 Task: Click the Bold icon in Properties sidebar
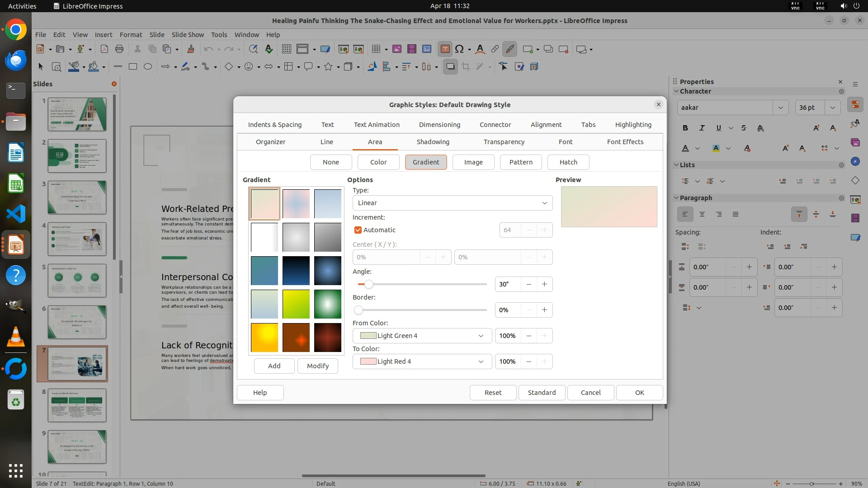pyautogui.click(x=685, y=128)
